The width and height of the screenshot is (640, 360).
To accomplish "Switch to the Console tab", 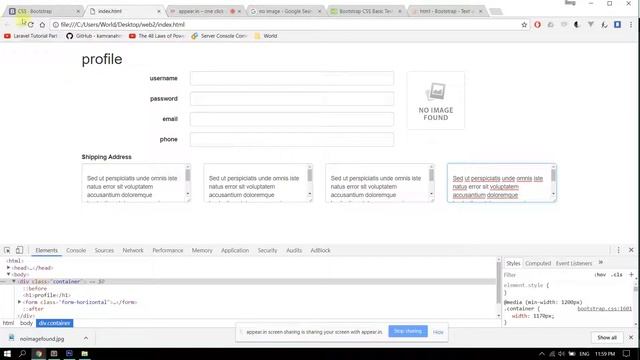I will [x=76, y=250].
